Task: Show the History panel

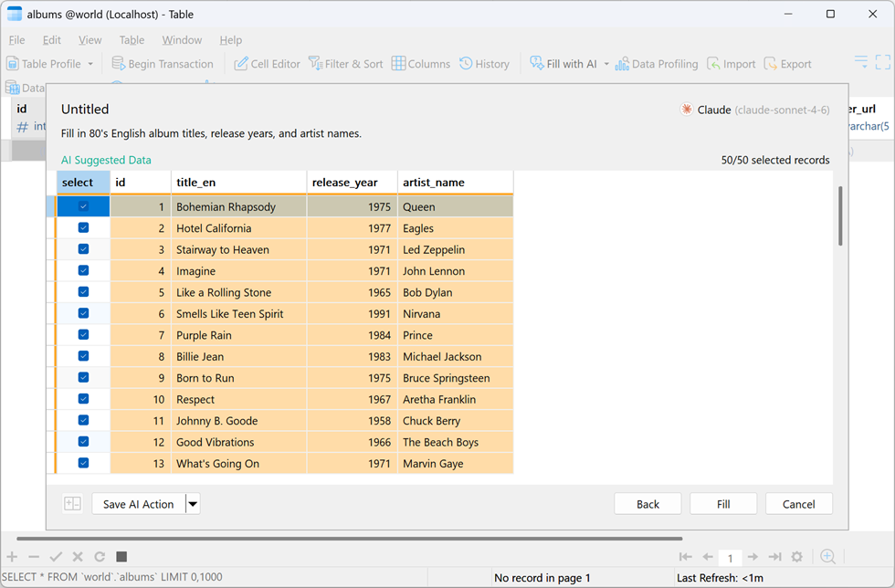Action: tap(485, 64)
